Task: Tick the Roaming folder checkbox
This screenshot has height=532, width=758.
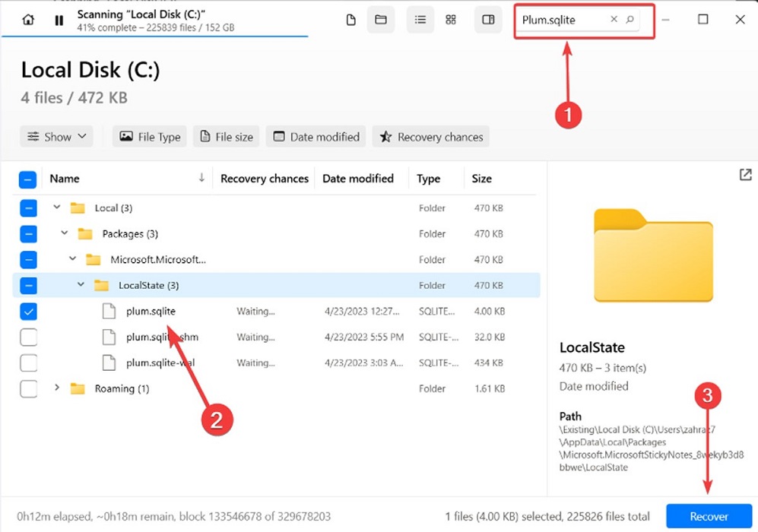Action: (28, 389)
